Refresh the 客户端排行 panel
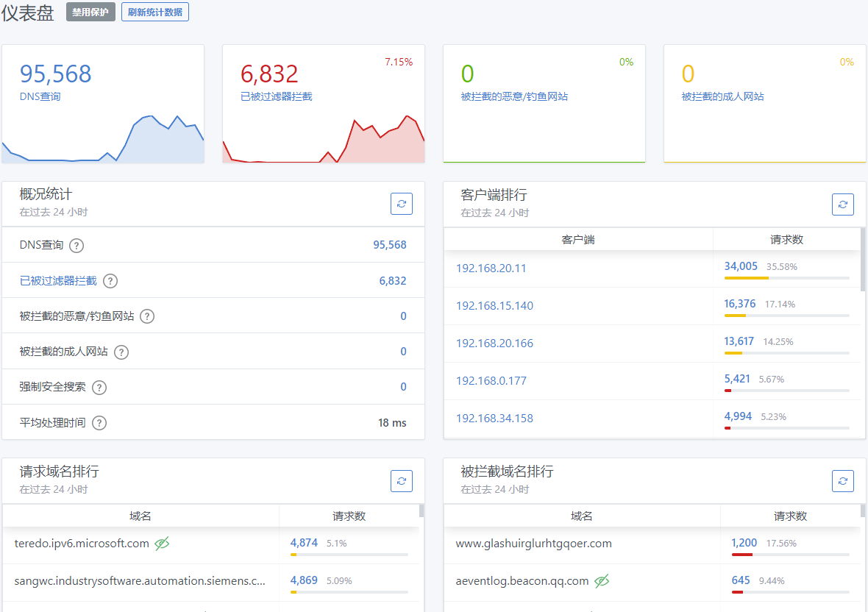The height and width of the screenshot is (612, 868). click(842, 204)
